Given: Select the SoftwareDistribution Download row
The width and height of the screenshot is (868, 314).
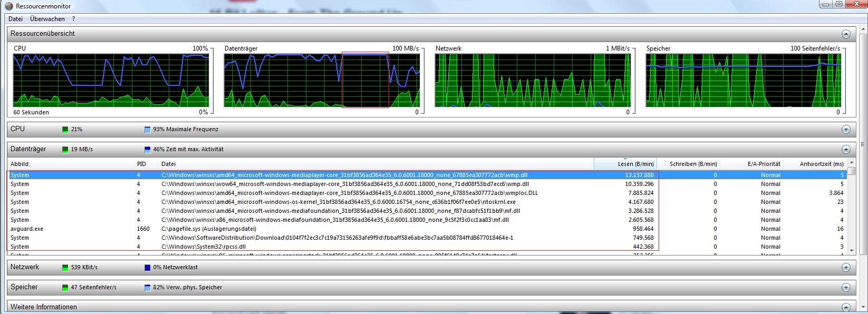Looking at the screenshot, I should (x=427, y=238).
